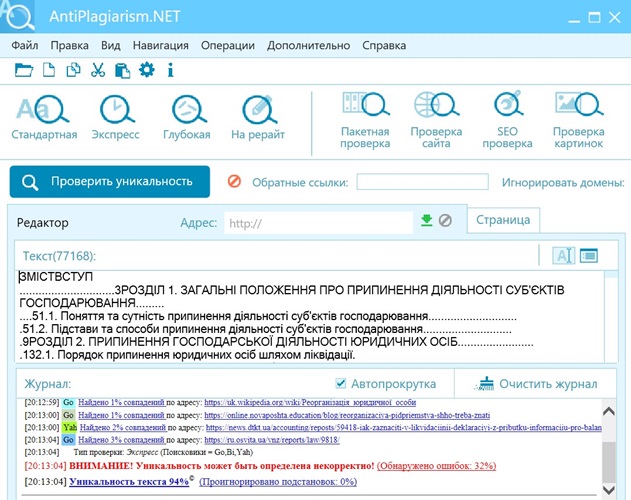Open SEO проверка tool
Screen dimensions: 631x500
click(x=507, y=121)
